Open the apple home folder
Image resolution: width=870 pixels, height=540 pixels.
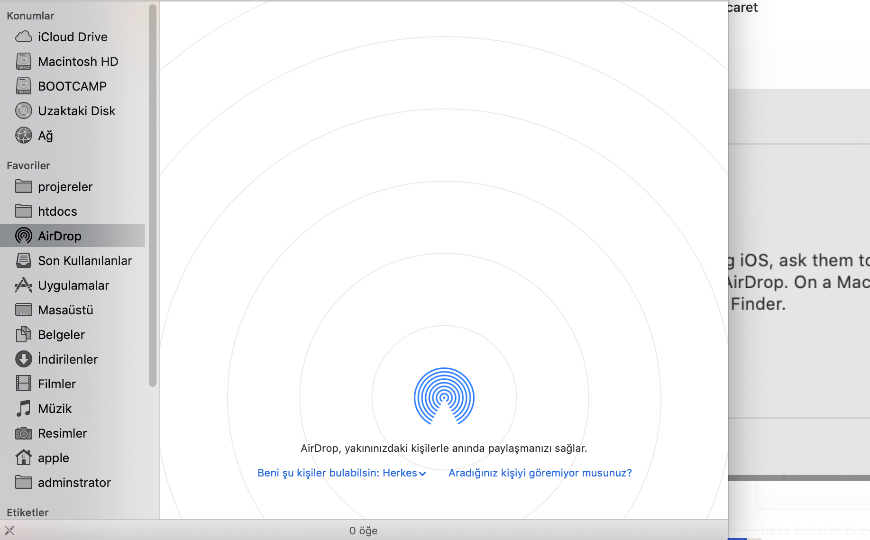coord(73,457)
